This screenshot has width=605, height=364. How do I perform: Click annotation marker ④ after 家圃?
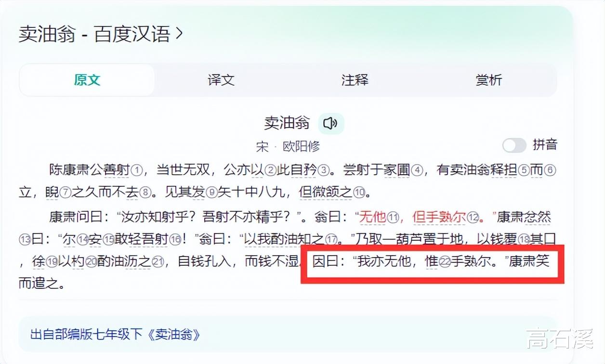pos(417,170)
